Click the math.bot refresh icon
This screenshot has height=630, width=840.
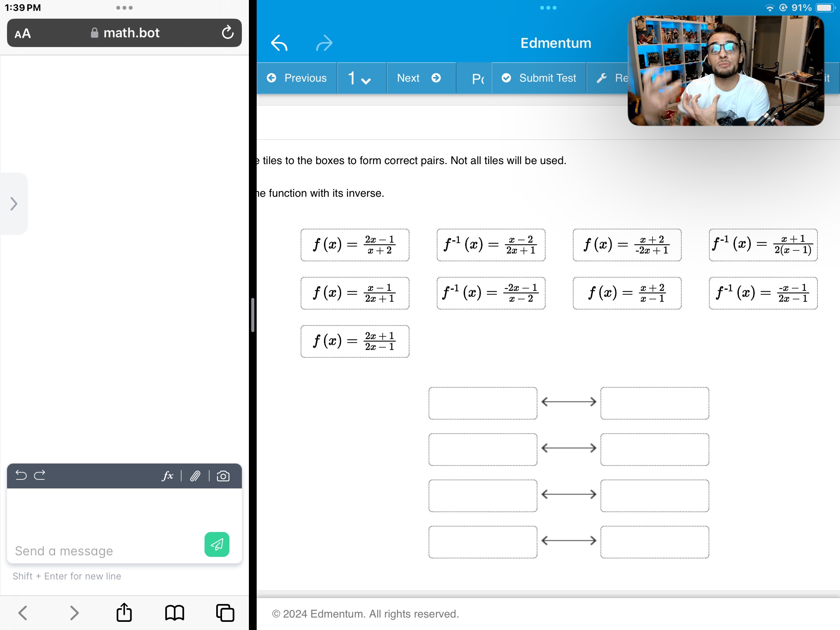point(228,32)
